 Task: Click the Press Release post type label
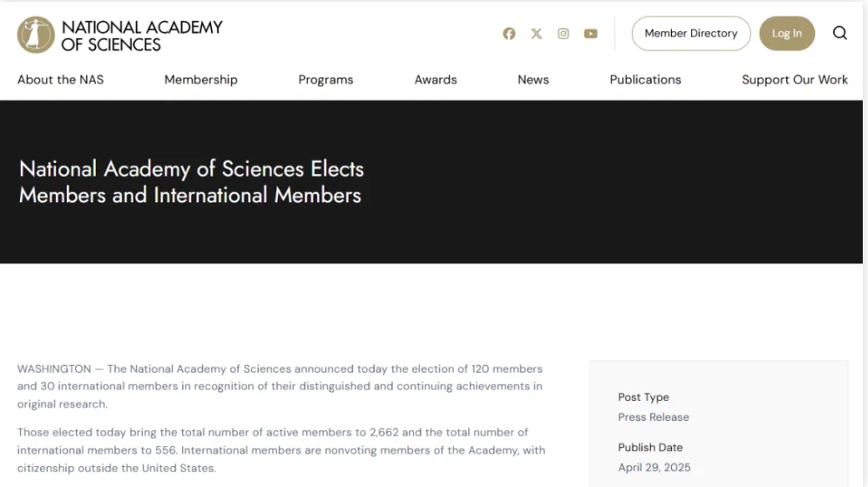click(x=654, y=417)
